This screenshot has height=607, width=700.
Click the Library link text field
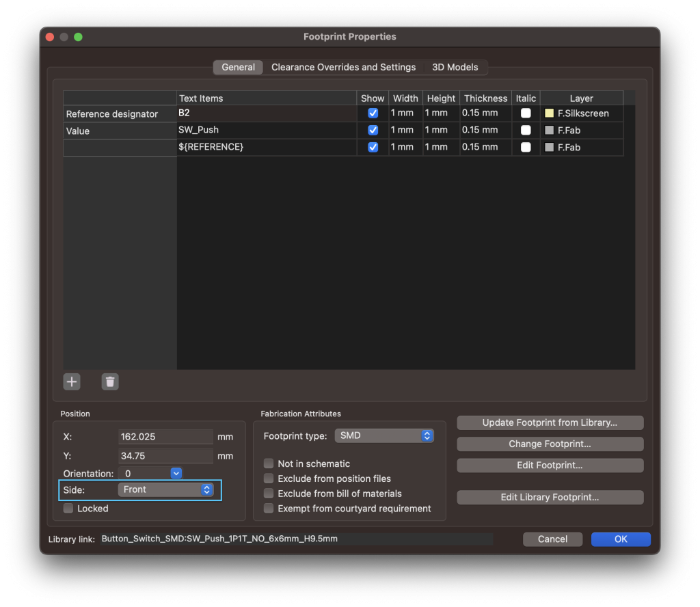click(297, 539)
